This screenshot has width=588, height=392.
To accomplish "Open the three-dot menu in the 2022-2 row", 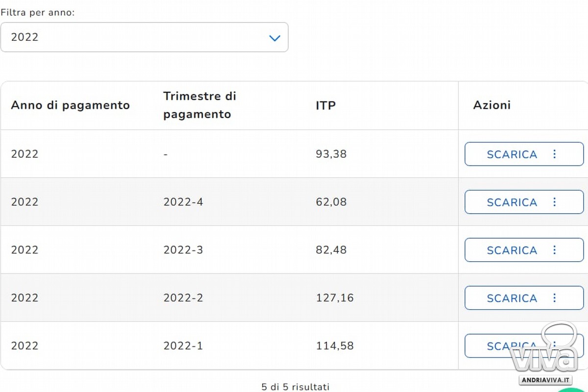I will [x=555, y=298].
